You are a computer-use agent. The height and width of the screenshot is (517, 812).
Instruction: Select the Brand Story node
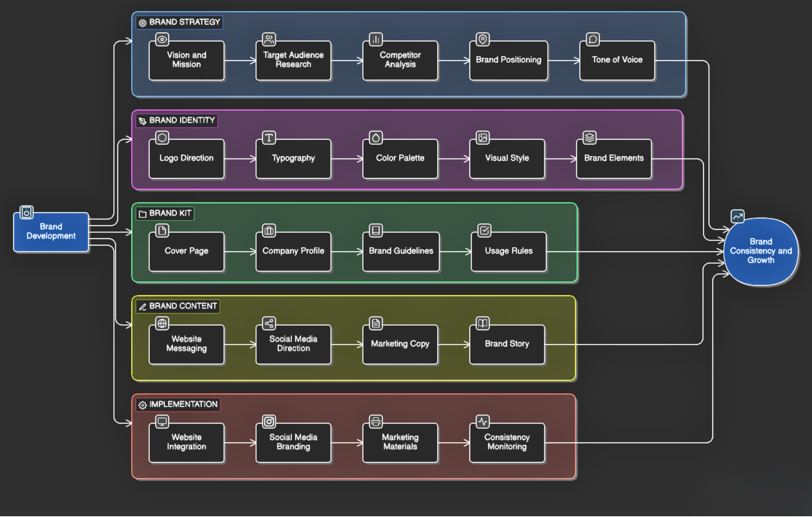[507, 344]
